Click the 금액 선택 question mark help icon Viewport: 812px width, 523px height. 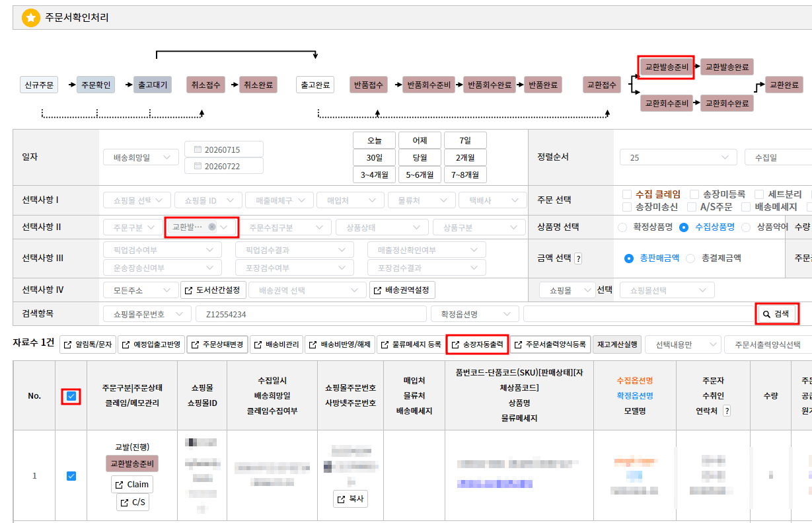point(578,259)
